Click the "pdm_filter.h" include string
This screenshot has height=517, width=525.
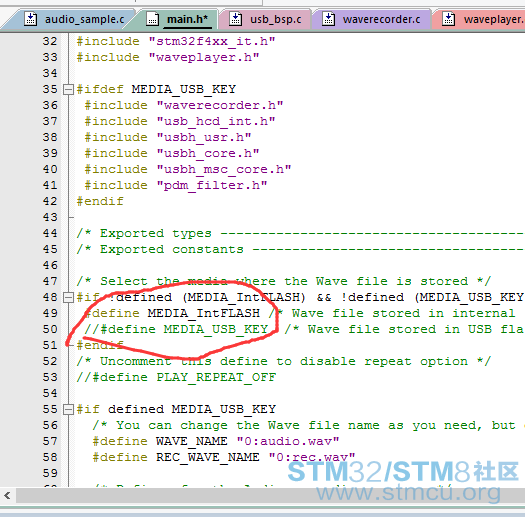coord(212,186)
